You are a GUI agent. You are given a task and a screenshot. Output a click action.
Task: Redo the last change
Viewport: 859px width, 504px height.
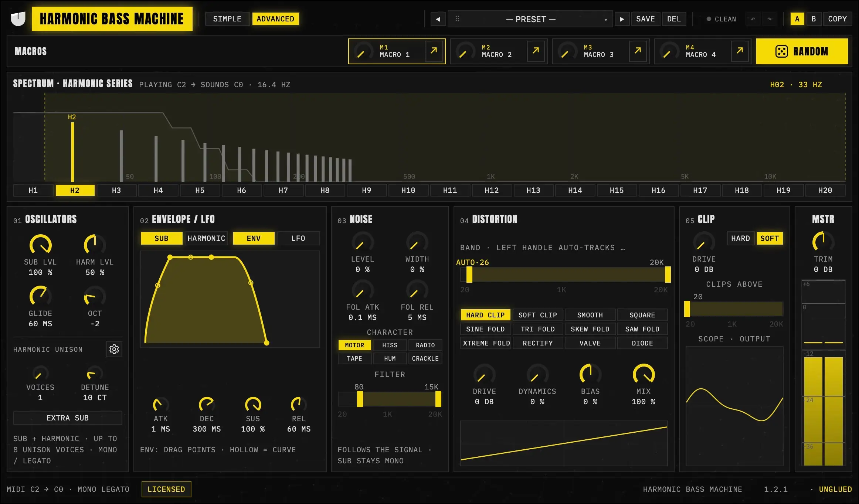click(x=770, y=19)
